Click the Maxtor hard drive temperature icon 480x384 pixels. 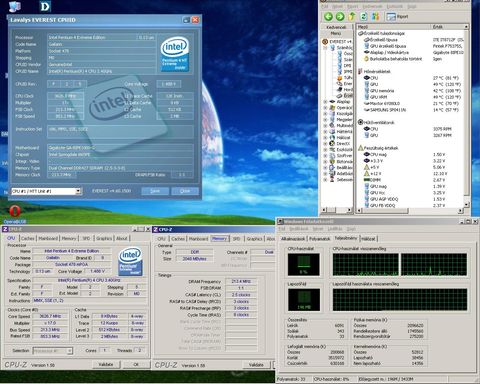(367, 103)
